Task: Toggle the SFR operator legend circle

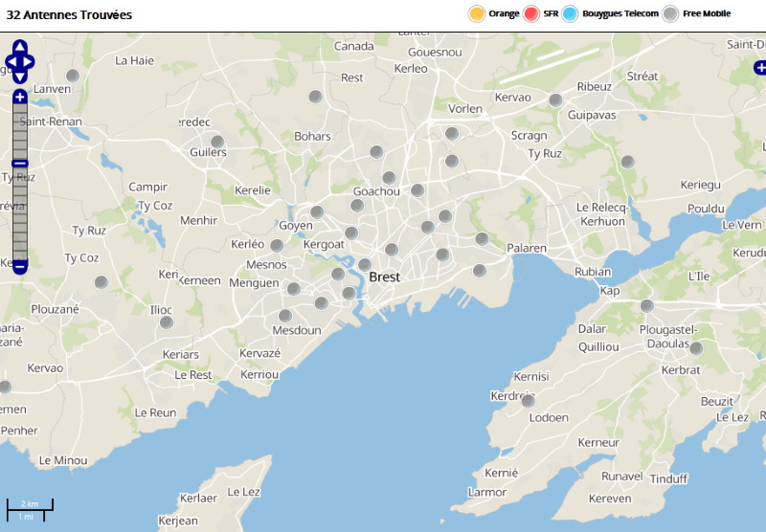Action: tap(531, 13)
